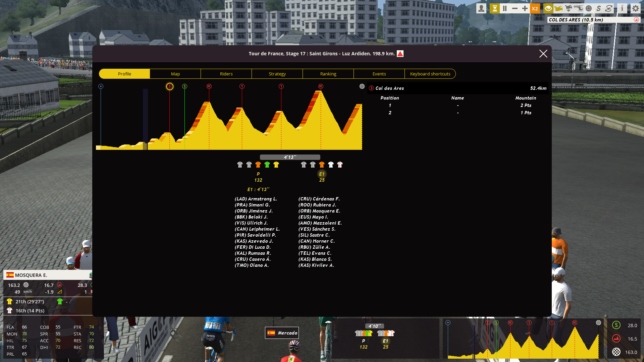Click the yellow jersey icon in rider panel
Image resolution: width=644 pixels, height=362 pixels.
click(9, 301)
